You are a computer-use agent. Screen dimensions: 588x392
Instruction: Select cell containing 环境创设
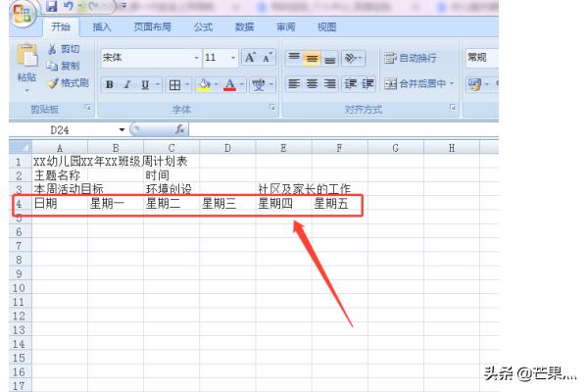click(171, 189)
